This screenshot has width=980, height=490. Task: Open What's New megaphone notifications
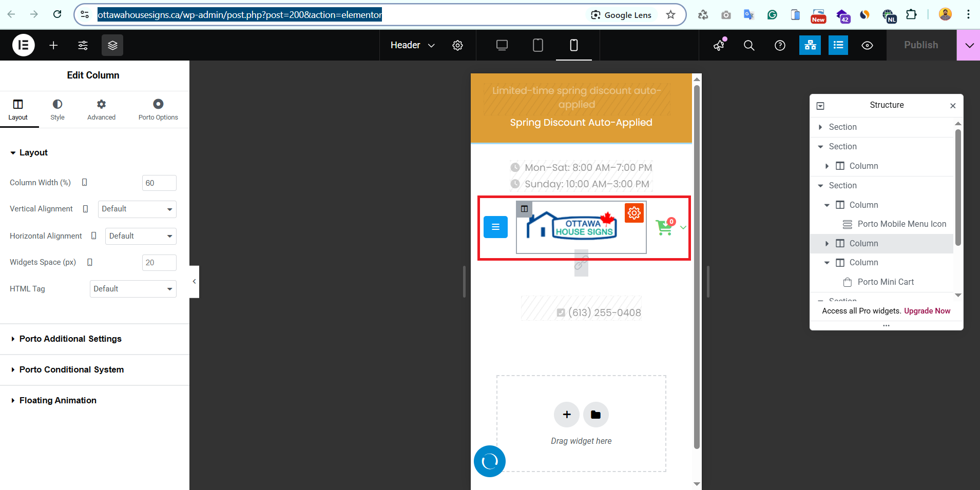[x=720, y=45]
